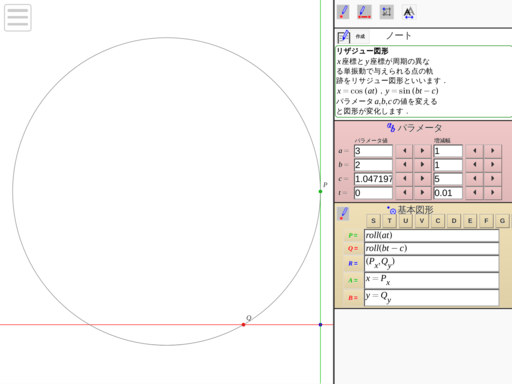Viewport: 512px width, 384px height.
Task: Increase parameter a value with right arrow
Action: [x=422, y=151]
